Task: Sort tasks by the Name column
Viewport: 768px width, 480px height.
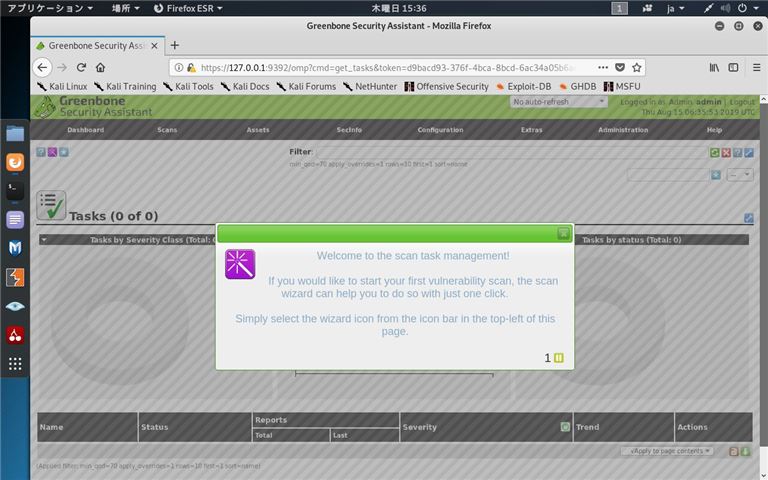Action: point(51,427)
